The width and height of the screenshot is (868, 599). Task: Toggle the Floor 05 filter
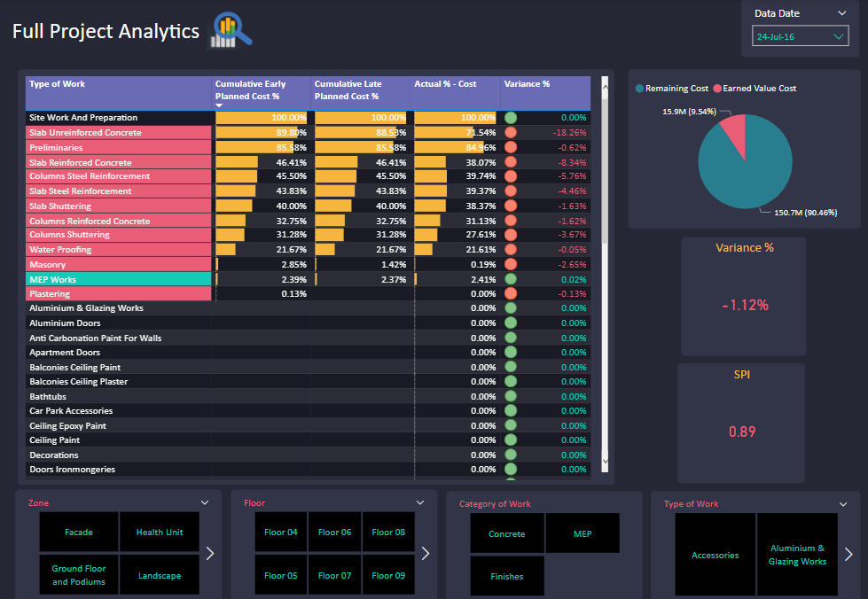(280, 575)
